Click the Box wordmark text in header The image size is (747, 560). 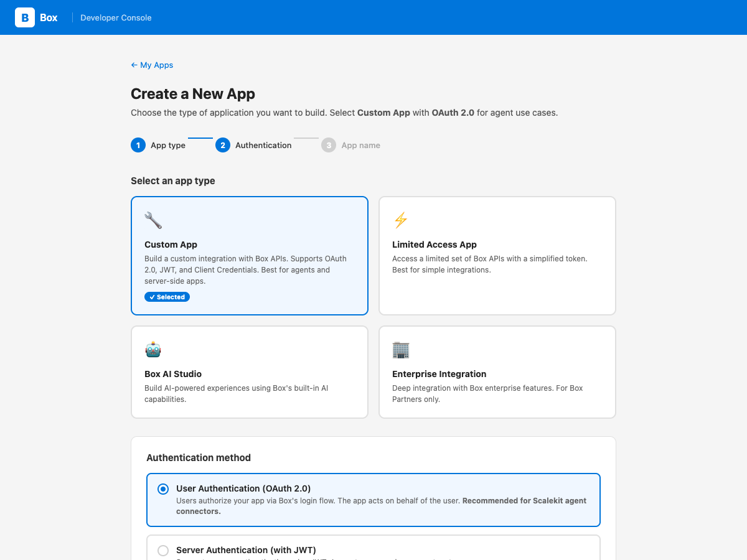click(x=49, y=18)
